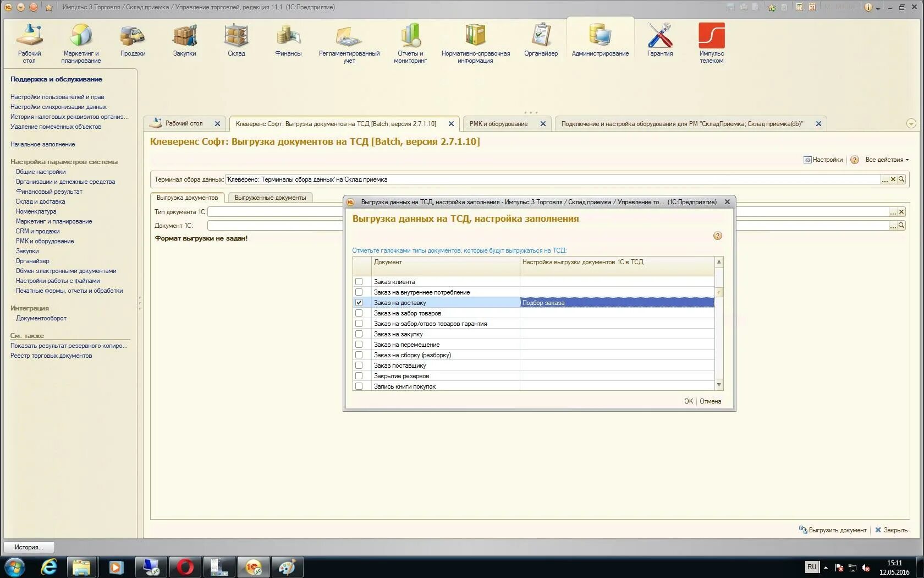The image size is (924, 578).
Task: Open Internet Explorer from taskbar
Action: coord(49,567)
